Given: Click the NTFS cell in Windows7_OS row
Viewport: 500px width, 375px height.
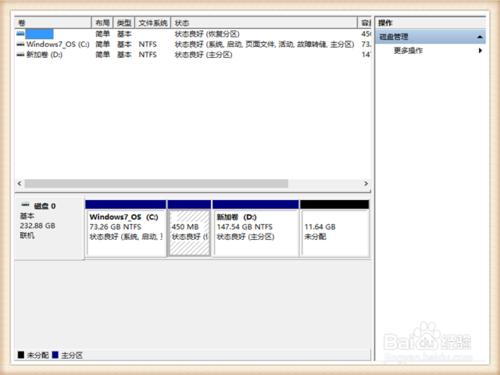Looking at the screenshot, I should [148, 44].
